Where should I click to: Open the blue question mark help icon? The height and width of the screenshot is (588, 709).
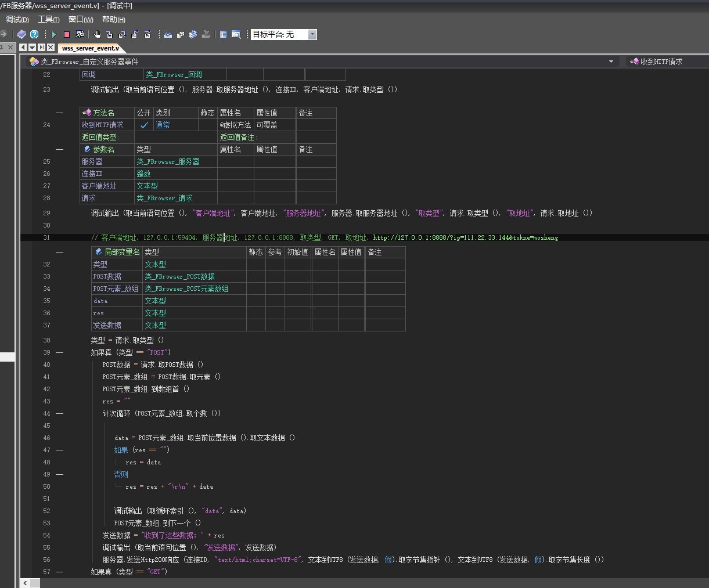point(34,34)
